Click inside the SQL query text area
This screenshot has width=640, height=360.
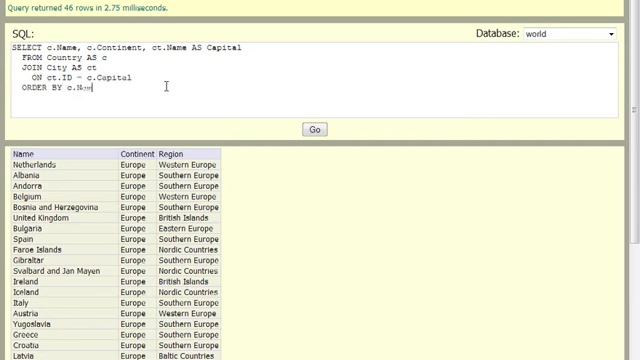314,80
